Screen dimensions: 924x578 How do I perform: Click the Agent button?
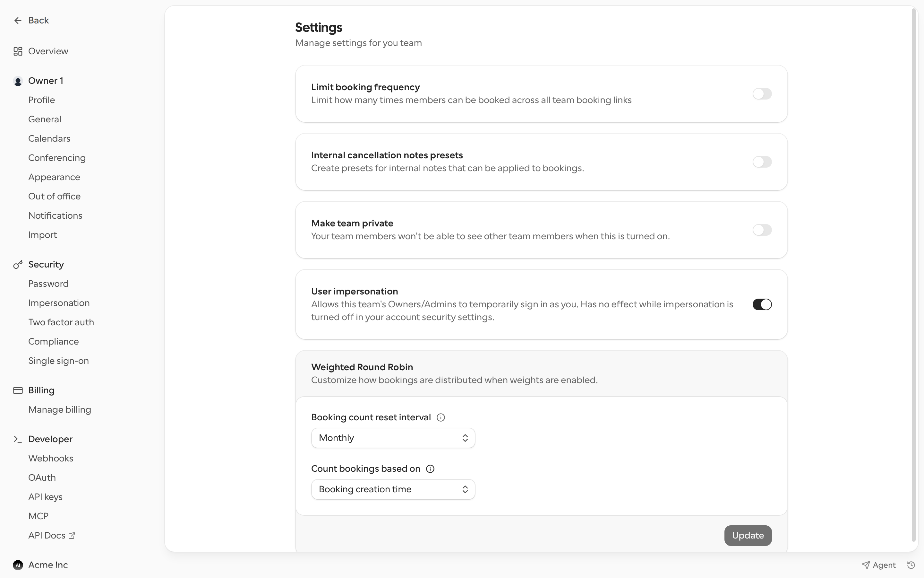point(878,565)
